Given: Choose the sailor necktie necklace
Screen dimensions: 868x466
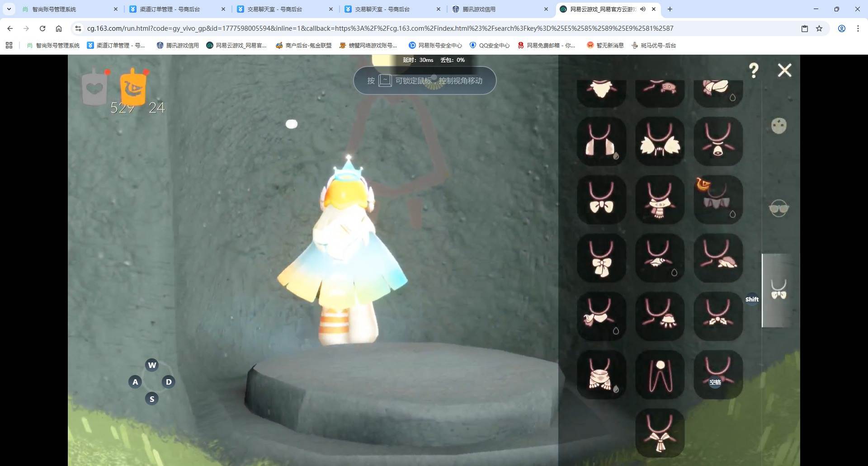Looking at the screenshot, I should (x=660, y=433).
